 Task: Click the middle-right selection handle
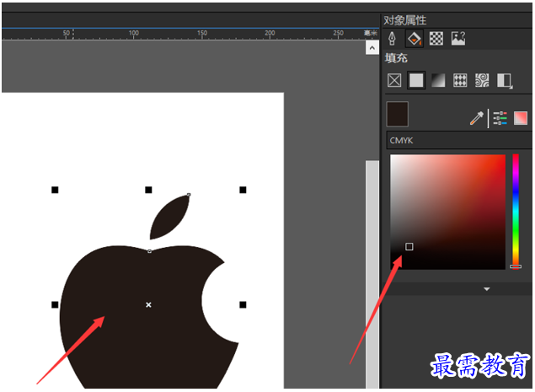tap(243, 304)
